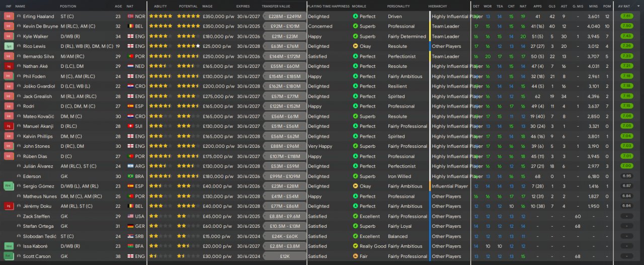The image size is (644, 265).
Task: Select John Stones's Very Happy status
Action: coord(320,146)
